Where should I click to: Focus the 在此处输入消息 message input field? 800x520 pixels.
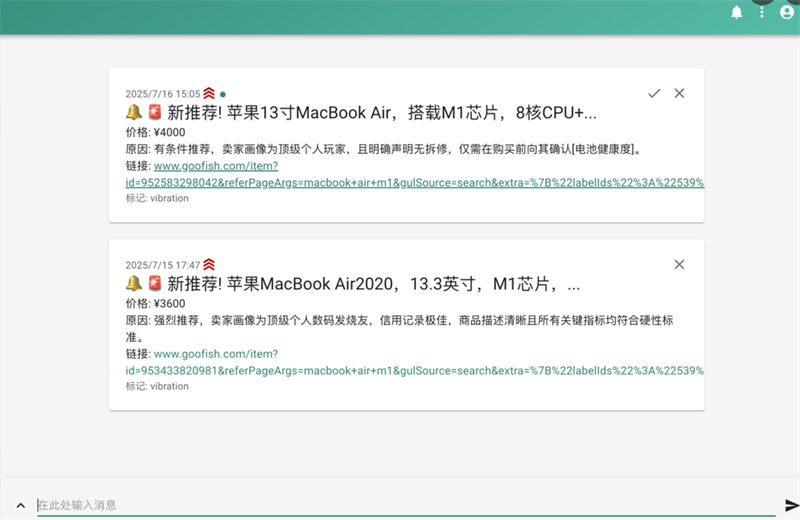pyautogui.click(x=406, y=505)
